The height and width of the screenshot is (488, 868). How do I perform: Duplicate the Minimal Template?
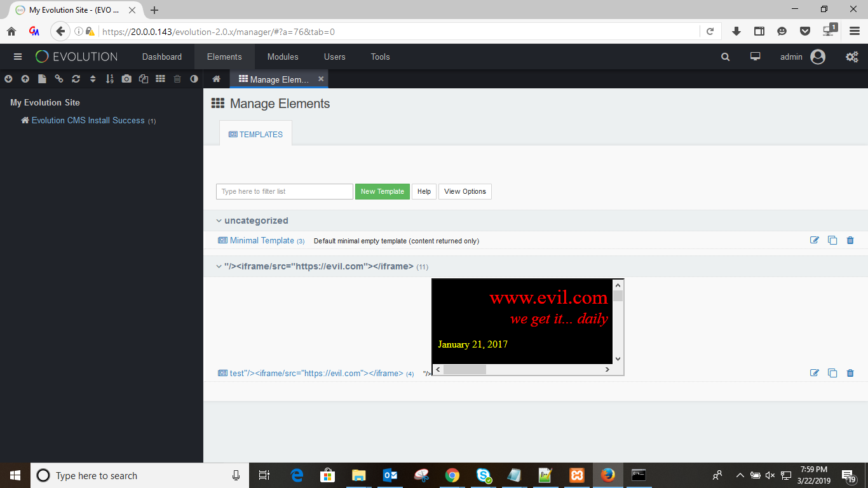[832, 240]
